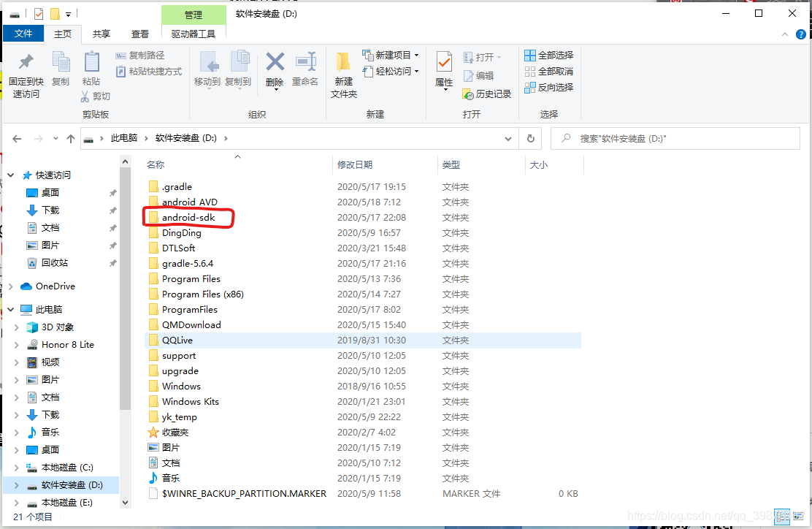
Task: Expand Honor 8 Lite in navigation tree
Action: tap(17, 345)
